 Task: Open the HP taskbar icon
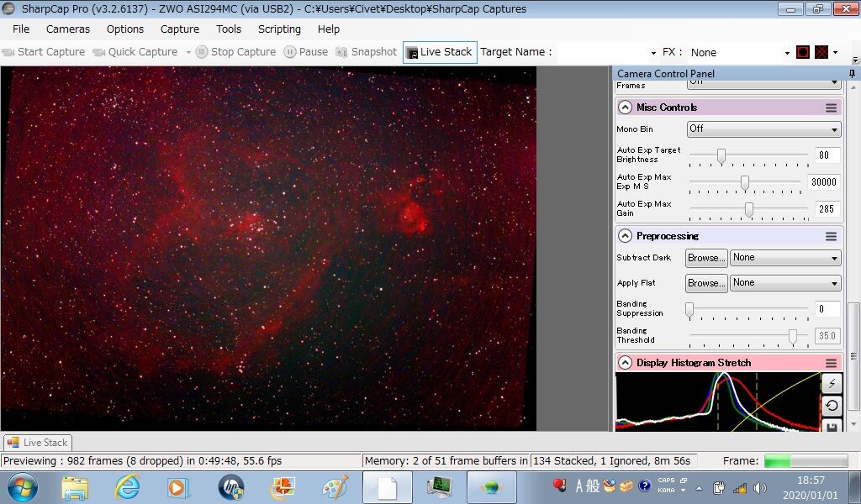[230, 487]
